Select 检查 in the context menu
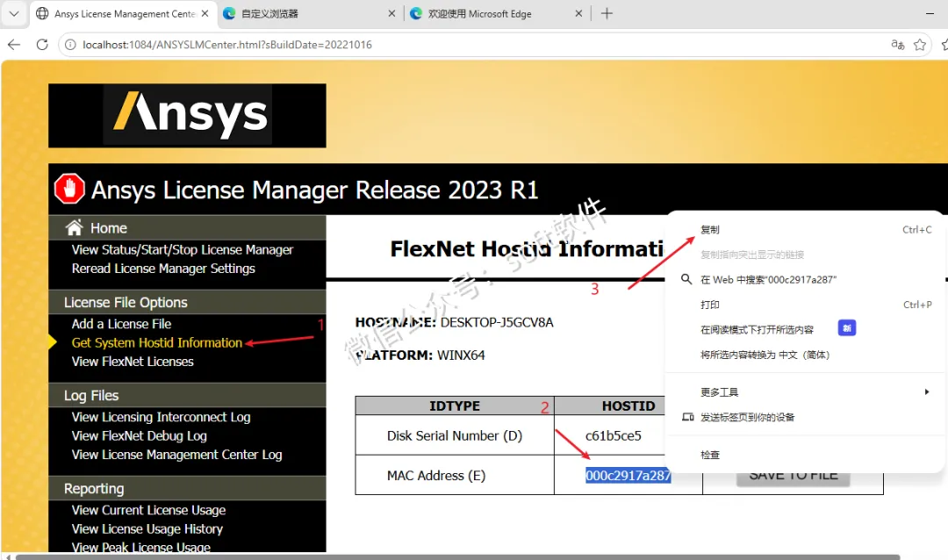 (x=710, y=454)
